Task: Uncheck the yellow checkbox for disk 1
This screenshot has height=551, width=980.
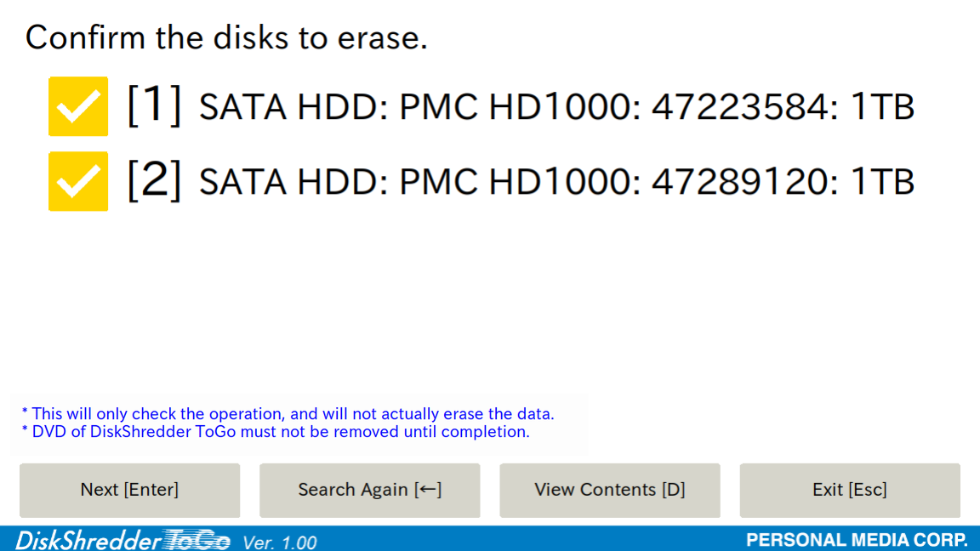Action: [x=78, y=106]
